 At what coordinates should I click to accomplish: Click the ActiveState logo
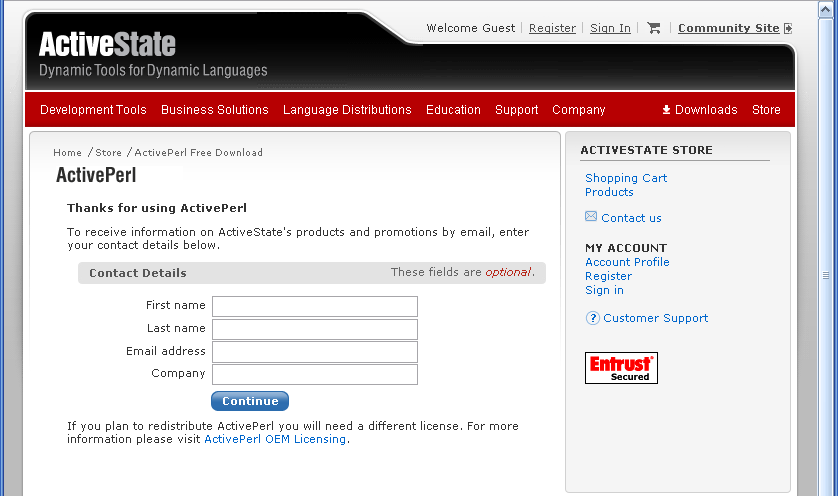pyautogui.click(x=107, y=44)
